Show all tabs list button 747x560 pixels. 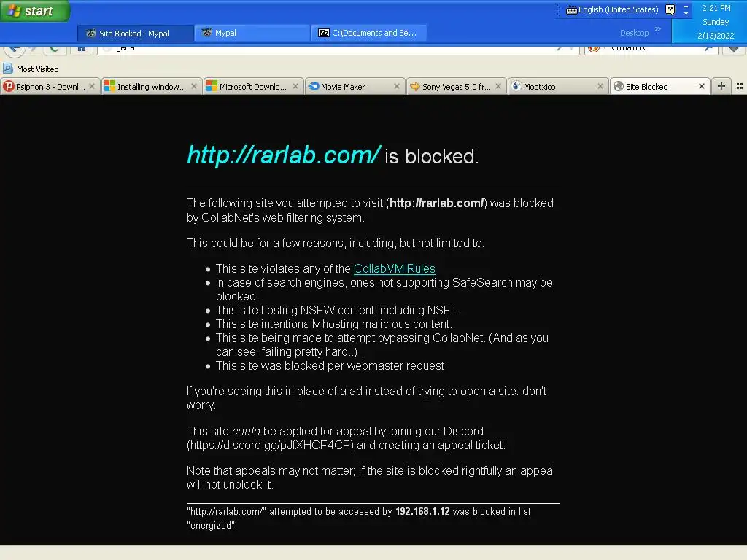coord(740,86)
